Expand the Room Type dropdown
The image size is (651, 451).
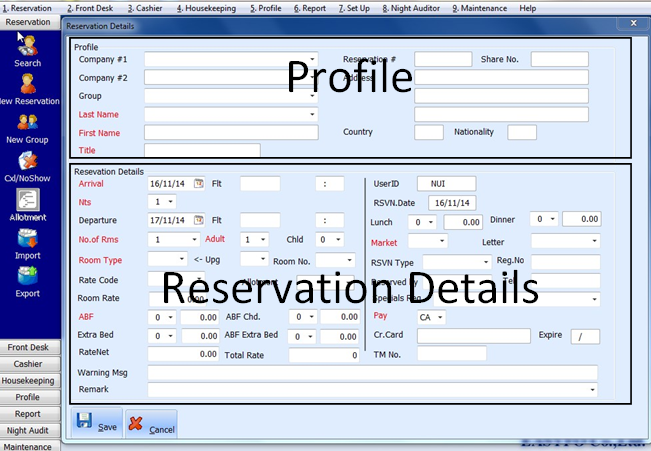coord(182,259)
